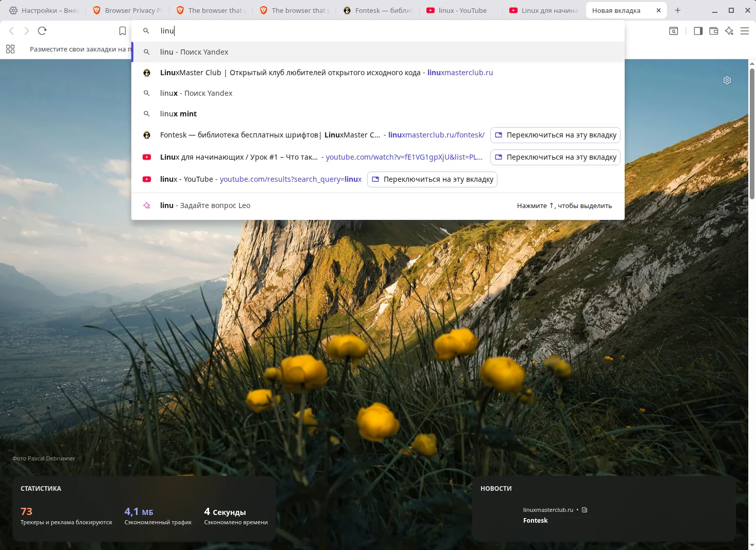
Task: Click the address bar containing 'linu'
Action: coord(360,31)
